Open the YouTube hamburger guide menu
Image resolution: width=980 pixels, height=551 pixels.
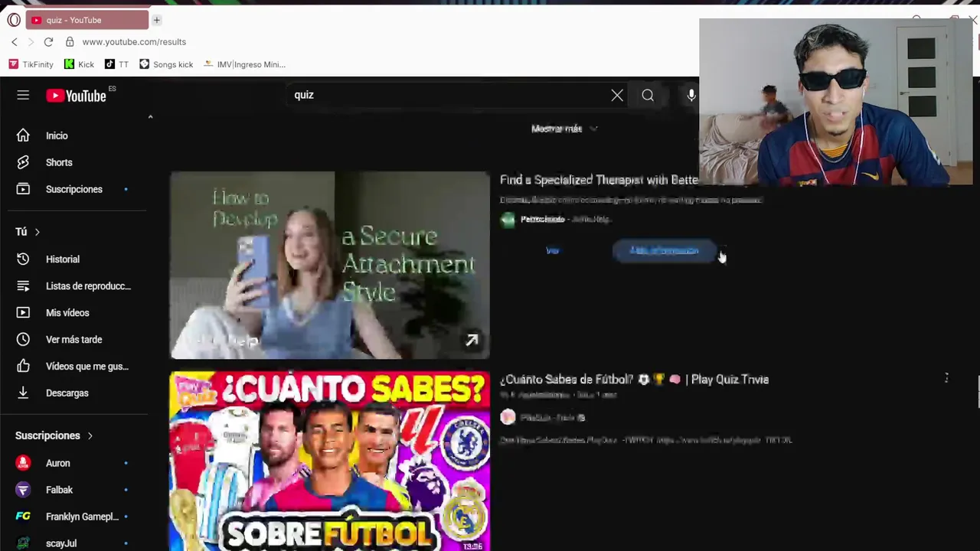click(x=23, y=95)
